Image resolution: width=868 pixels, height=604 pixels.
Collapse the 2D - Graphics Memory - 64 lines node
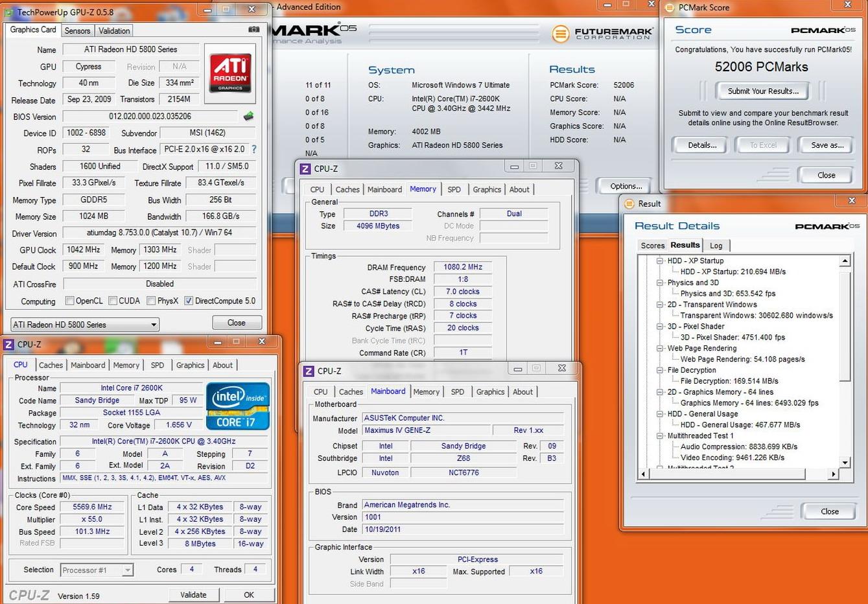659,392
